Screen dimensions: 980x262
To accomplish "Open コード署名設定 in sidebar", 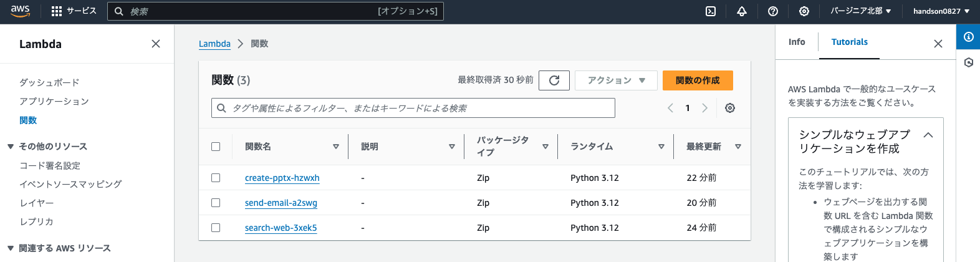I will (x=50, y=165).
